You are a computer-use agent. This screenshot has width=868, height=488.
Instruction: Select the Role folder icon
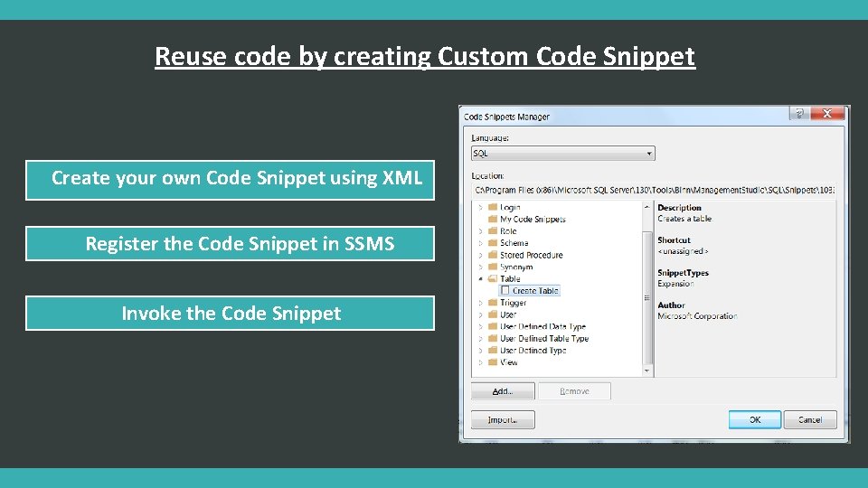(492, 230)
